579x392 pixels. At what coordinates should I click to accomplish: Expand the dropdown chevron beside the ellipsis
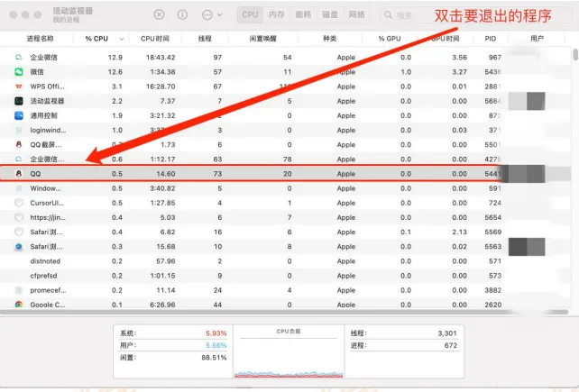click(220, 15)
